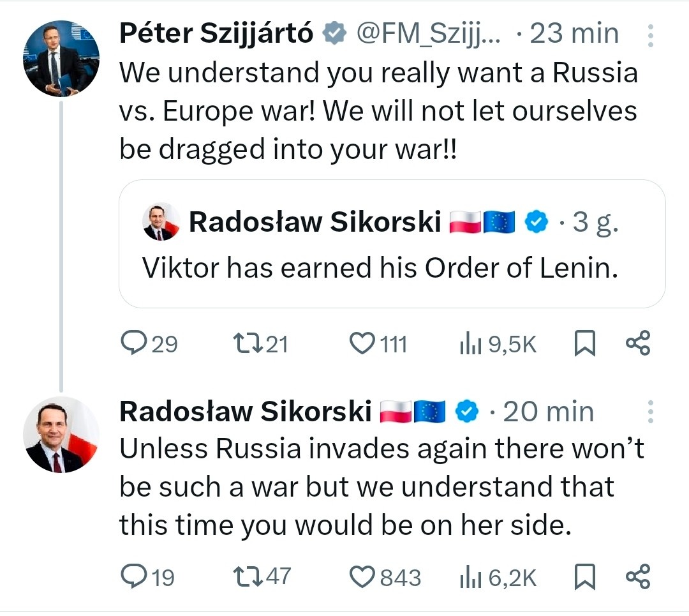Reply to Sikorski's 20 min tweet

[133, 577]
